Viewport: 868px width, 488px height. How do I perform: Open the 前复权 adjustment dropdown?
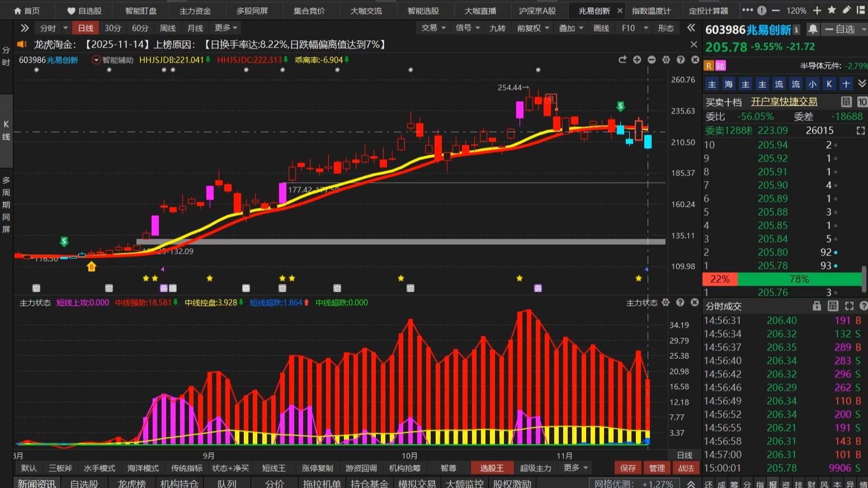(532, 28)
